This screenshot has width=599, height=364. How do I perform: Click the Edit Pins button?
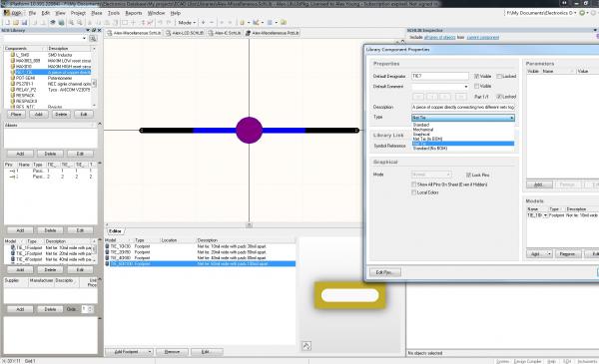pyautogui.click(x=385, y=272)
